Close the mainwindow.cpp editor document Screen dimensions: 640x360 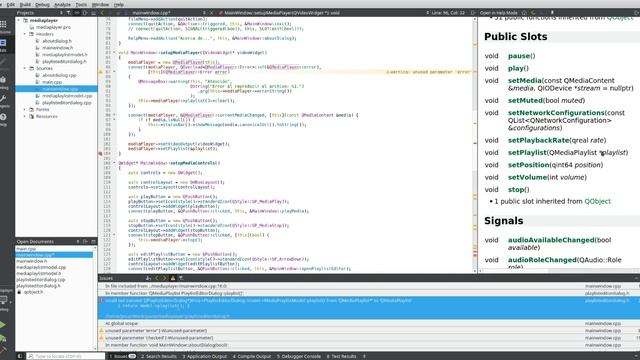(211, 13)
